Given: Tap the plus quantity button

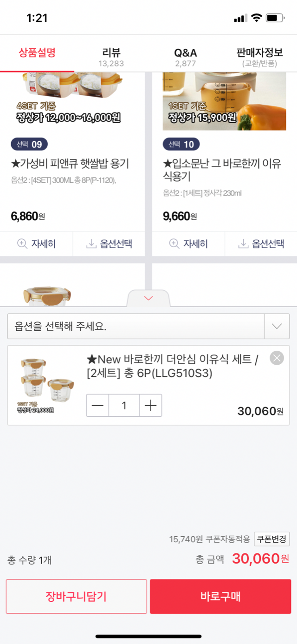Looking at the screenshot, I should coord(150,405).
